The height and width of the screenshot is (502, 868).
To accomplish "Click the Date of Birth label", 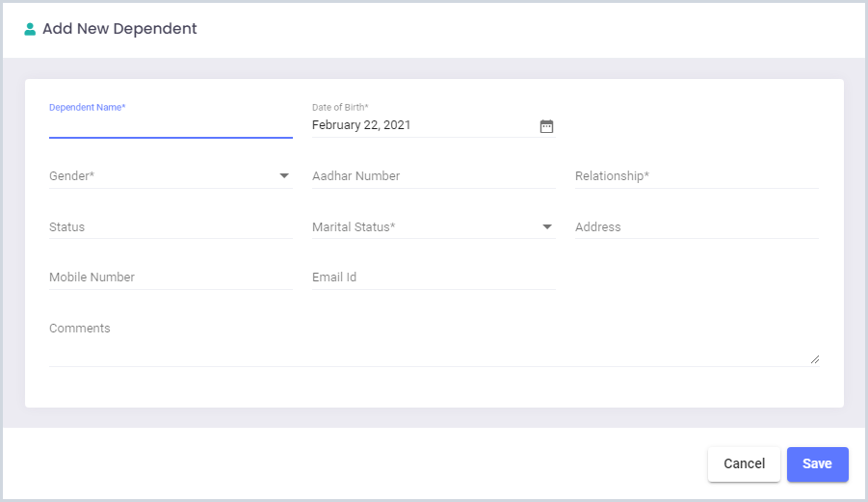I will 340,107.
